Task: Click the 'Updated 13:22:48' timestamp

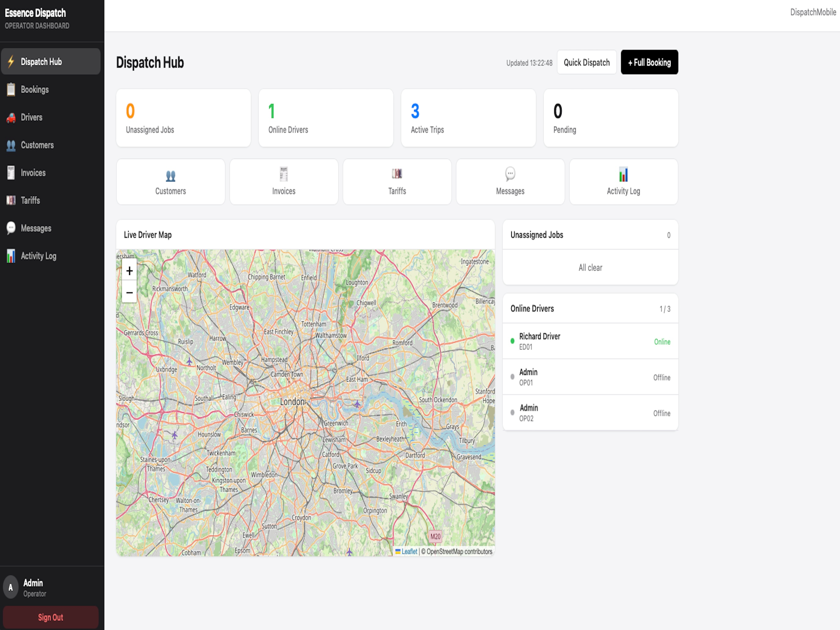Action: click(529, 63)
